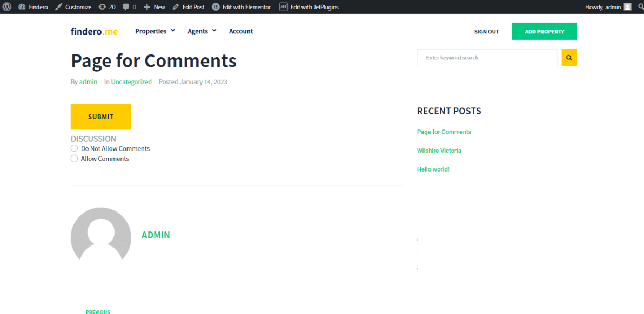
Task: Click the updates icon showing 20
Action: click(x=105, y=6)
